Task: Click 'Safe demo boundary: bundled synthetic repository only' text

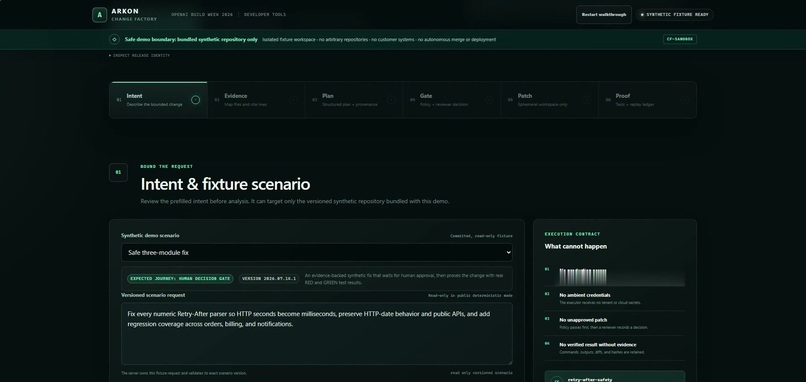Action: point(191,39)
